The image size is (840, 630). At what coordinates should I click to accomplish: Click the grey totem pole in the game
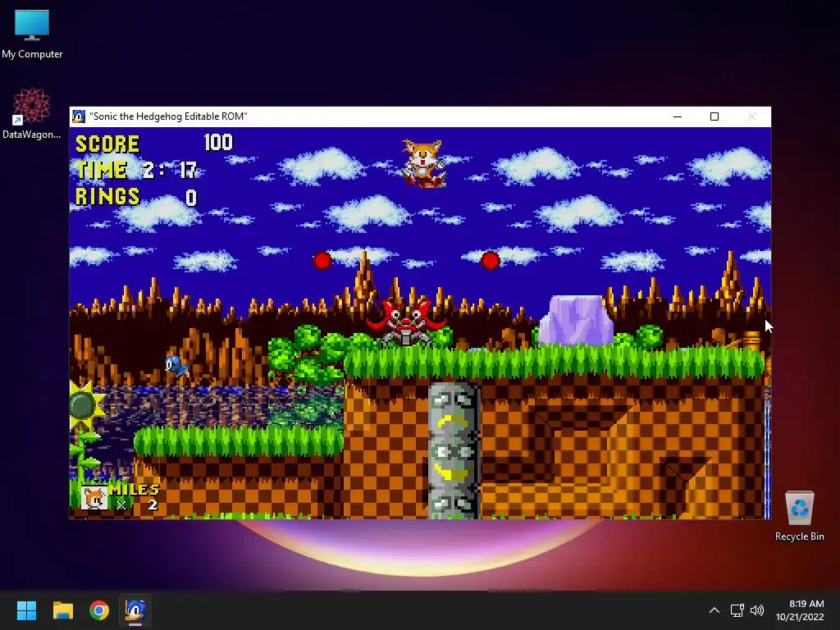pos(453,450)
